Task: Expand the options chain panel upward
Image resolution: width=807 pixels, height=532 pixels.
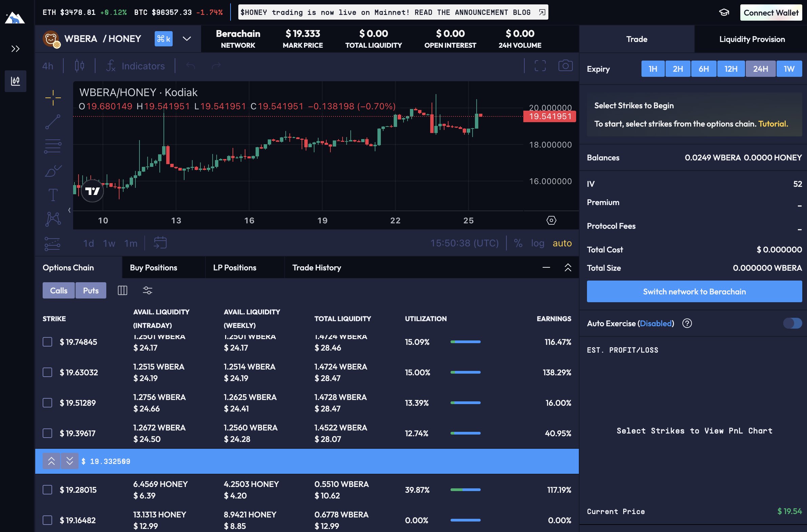Action: pos(568,267)
